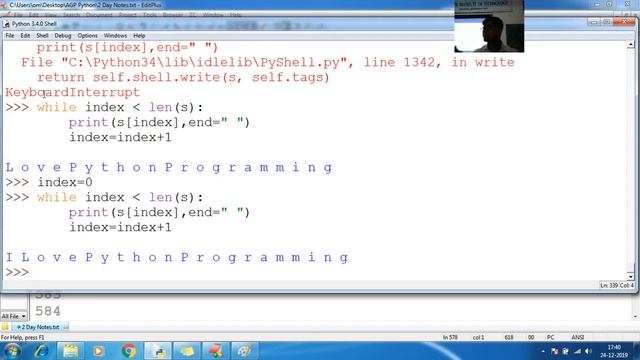Click the scroll up arrow in Python Shell
This screenshot has height=360, width=640.
(x=631, y=44)
